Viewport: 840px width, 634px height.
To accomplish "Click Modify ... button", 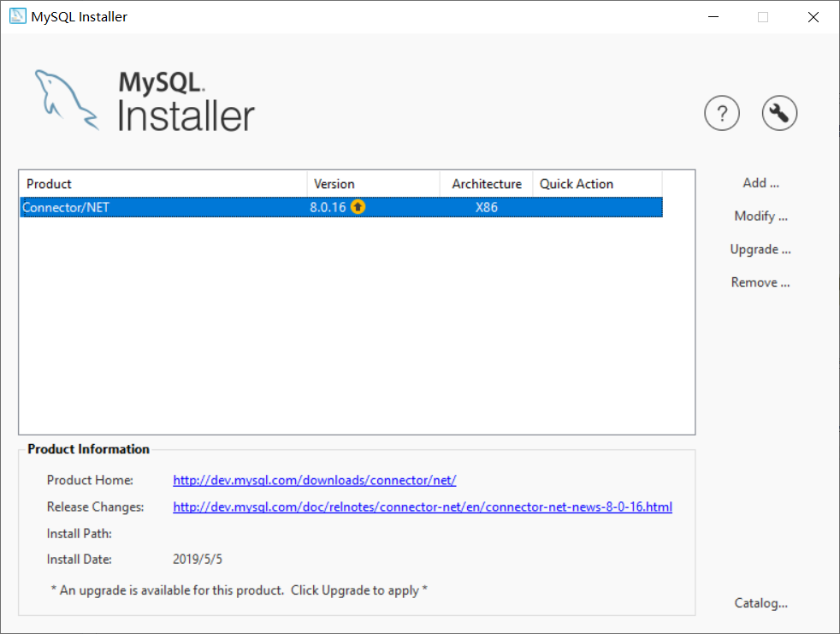I will click(760, 216).
